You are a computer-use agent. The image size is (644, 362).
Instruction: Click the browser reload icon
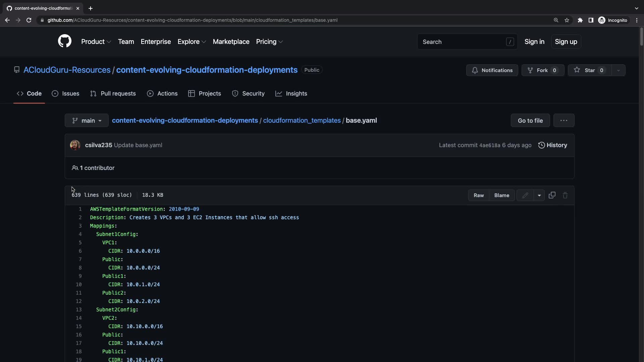[x=29, y=20]
